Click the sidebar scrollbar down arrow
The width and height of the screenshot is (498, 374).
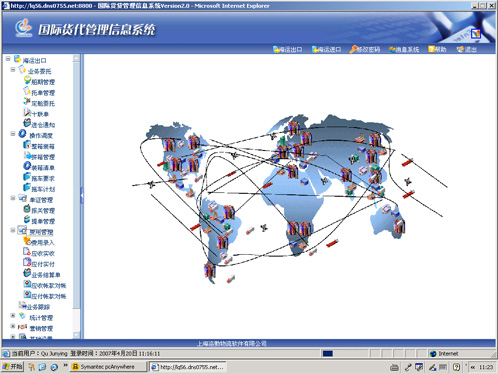click(x=76, y=335)
